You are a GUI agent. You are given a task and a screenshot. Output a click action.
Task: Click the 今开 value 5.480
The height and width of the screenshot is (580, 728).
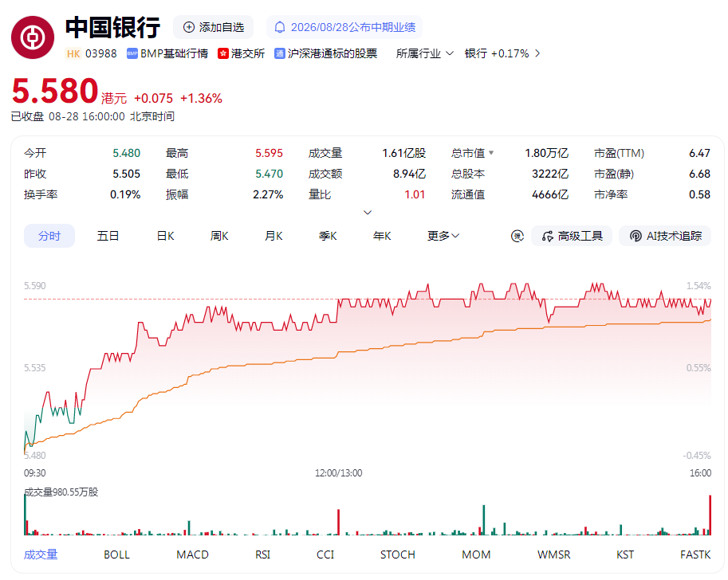(126, 153)
